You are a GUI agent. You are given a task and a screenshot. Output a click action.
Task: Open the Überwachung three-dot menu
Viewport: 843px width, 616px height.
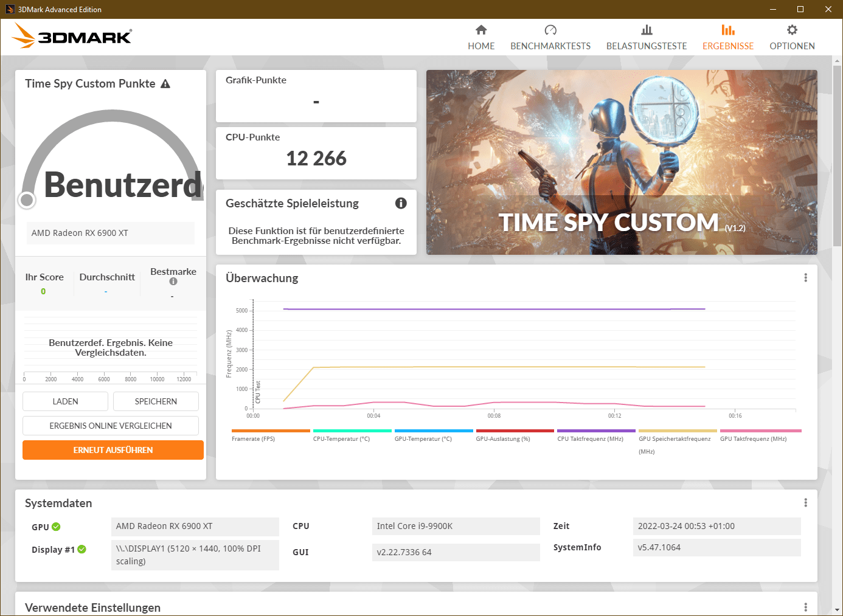[806, 278]
